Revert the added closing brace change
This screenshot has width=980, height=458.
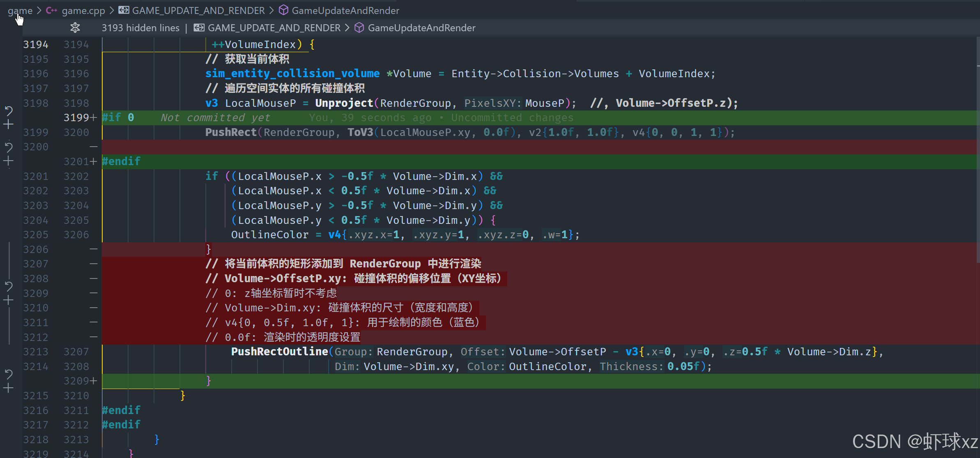coord(9,374)
